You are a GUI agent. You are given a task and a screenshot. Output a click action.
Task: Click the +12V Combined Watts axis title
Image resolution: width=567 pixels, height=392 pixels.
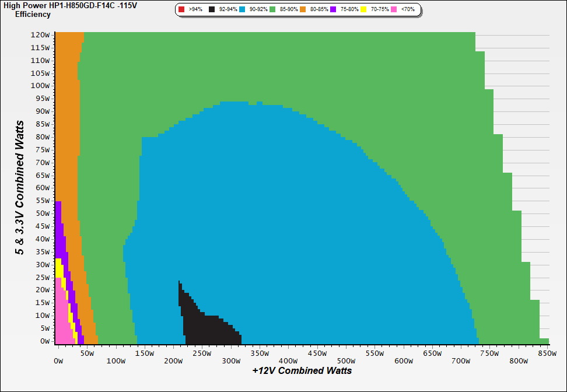302,370
